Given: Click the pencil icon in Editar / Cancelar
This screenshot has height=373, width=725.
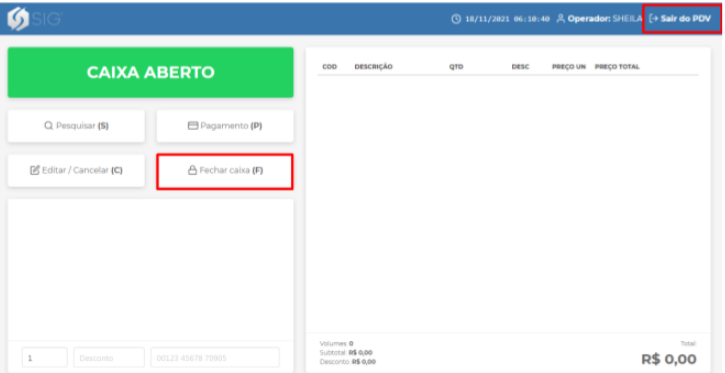Looking at the screenshot, I should pos(35,170).
